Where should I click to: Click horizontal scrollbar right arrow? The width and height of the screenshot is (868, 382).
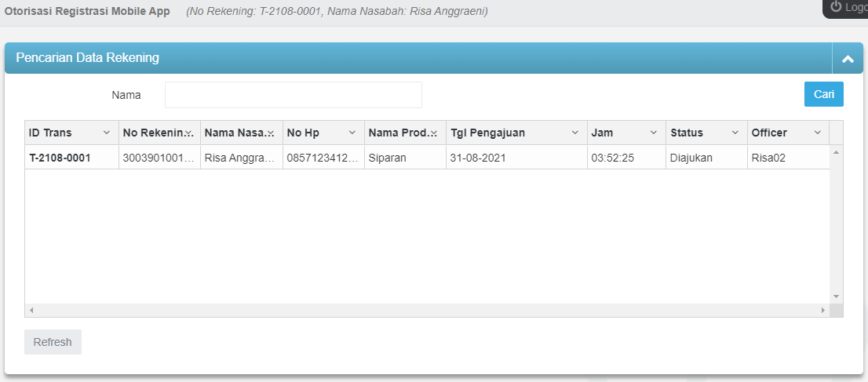(x=823, y=311)
